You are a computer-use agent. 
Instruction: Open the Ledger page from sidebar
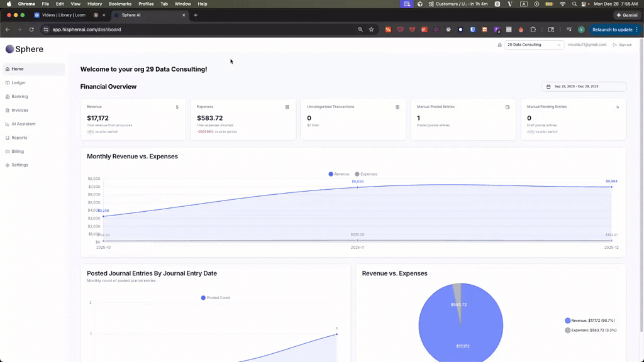pos(18,83)
